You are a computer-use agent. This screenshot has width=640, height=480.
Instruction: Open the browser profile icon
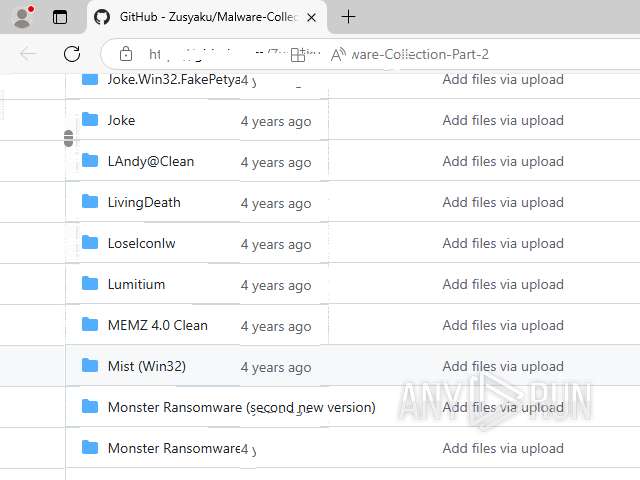[23, 17]
